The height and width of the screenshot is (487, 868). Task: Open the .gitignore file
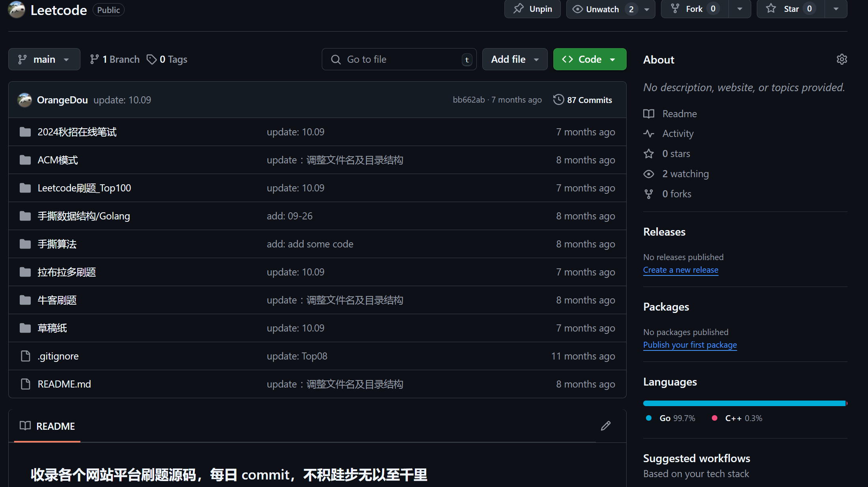coord(58,356)
